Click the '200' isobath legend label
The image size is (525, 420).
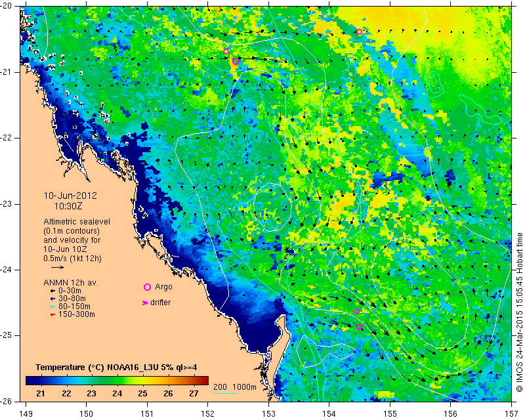pyautogui.click(x=220, y=387)
